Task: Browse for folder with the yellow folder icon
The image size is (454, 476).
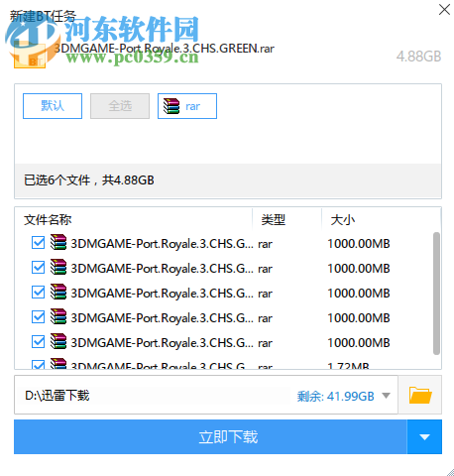Action: (420, 395)
